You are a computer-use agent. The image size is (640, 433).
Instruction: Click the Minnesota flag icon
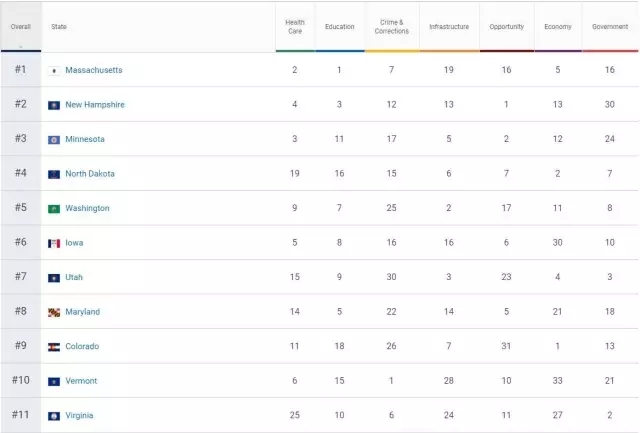coord(54,140)
